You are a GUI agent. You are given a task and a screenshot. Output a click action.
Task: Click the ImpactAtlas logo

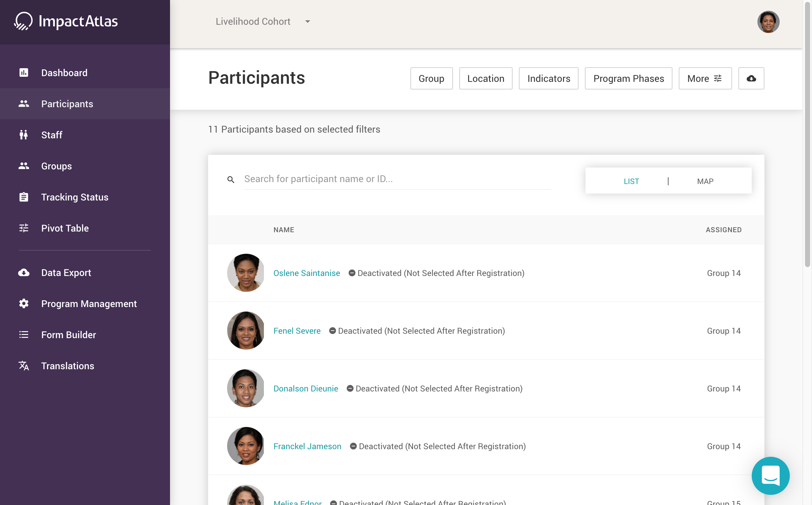click(x=66, y=21)
